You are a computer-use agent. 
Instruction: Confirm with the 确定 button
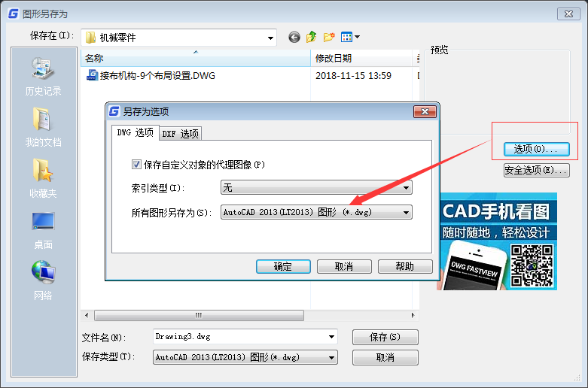pos(283,267)
